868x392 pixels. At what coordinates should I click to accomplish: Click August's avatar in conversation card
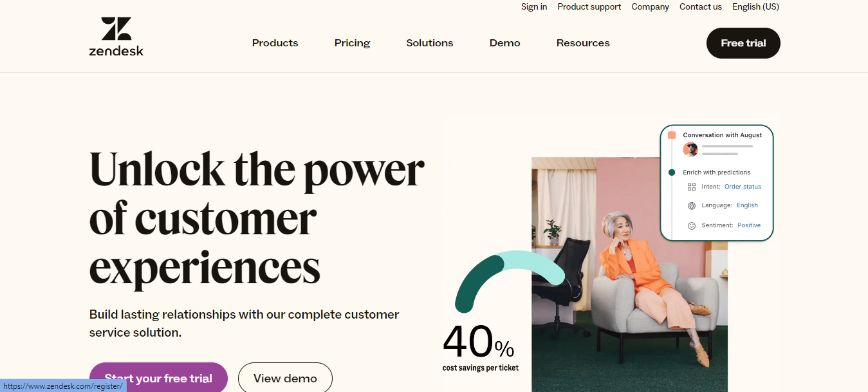click(x=690, y=149)
